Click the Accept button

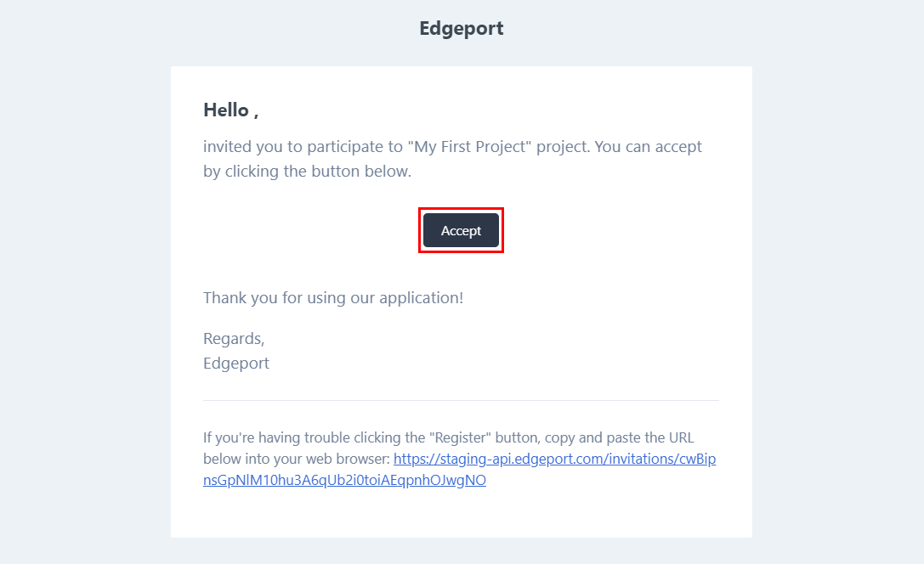pyautogui.click(x=461, y=230)
